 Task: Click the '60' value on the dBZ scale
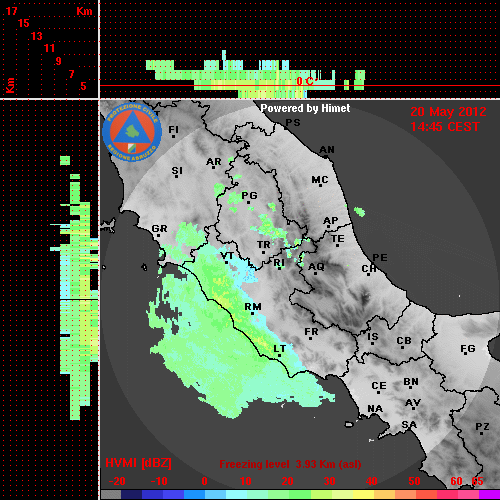(x=456, y=481)
